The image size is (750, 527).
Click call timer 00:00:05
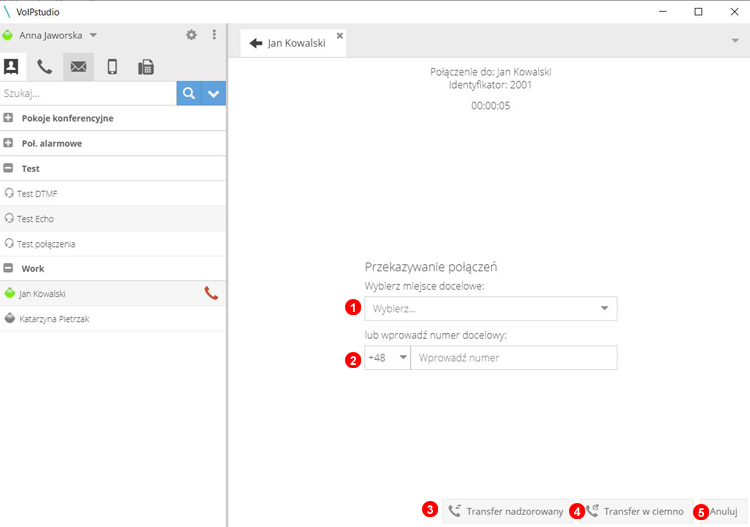pos(491,106)
